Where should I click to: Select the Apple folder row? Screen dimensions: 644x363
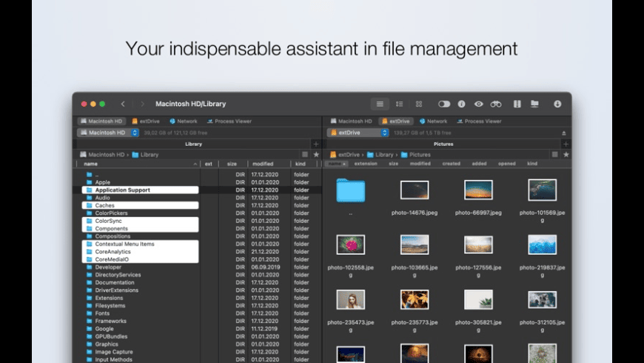click(197, 182)
